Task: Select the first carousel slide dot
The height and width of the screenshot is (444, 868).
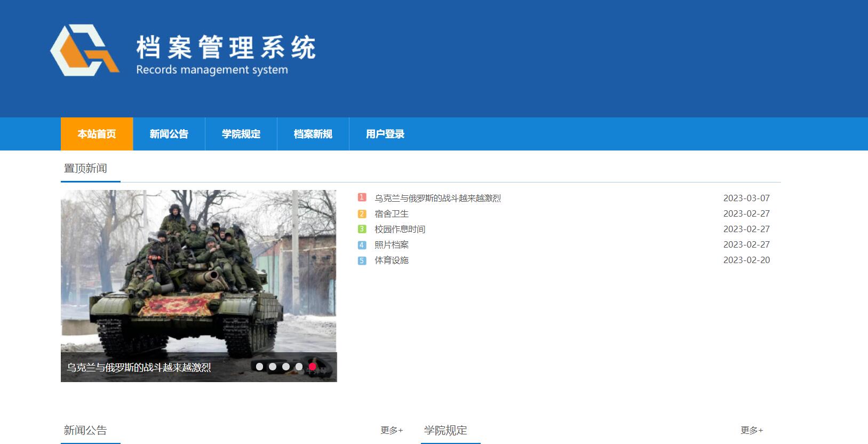Action: pos(259,367)
